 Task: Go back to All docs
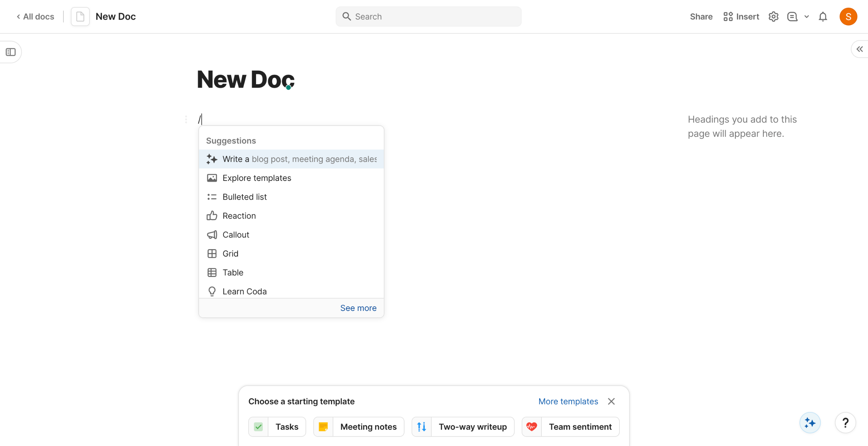[35, 17]
